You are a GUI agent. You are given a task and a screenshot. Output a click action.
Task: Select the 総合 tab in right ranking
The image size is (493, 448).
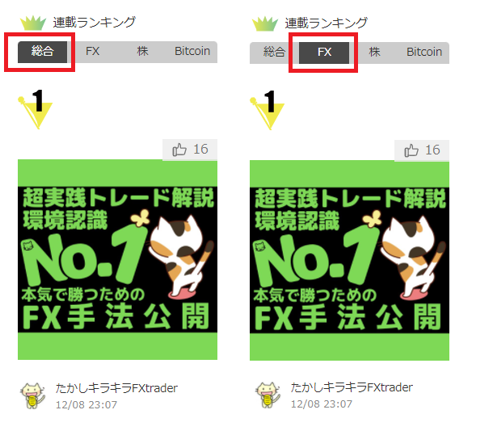[x=274, y=53]
